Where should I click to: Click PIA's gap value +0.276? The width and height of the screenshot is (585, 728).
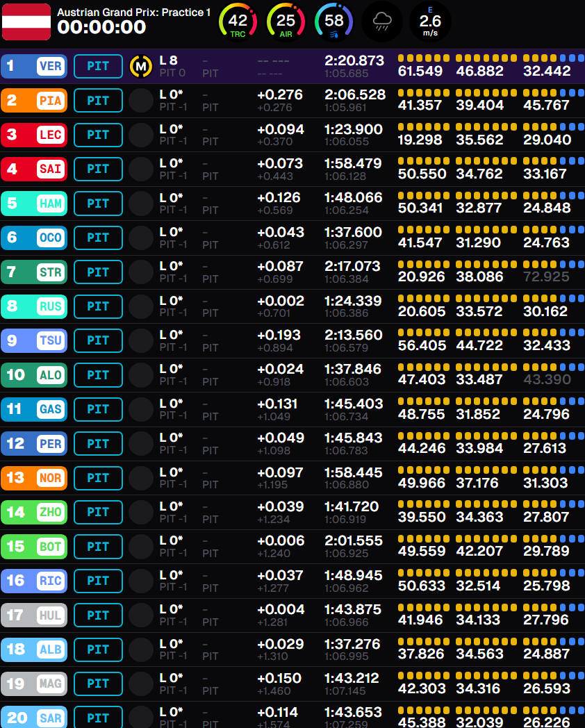coord(280,94)
